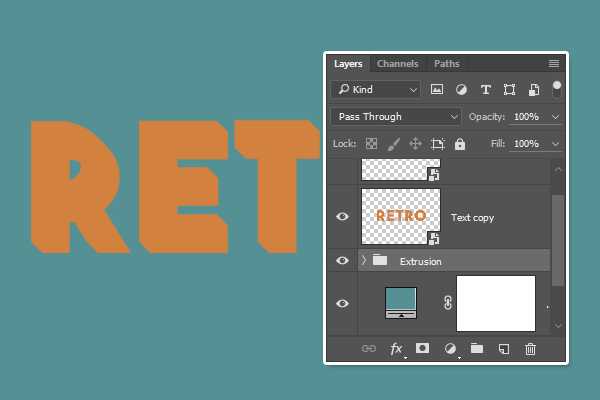600x400 pixels.
Task: Filter layers by type layers
Action: pos(486,89)
